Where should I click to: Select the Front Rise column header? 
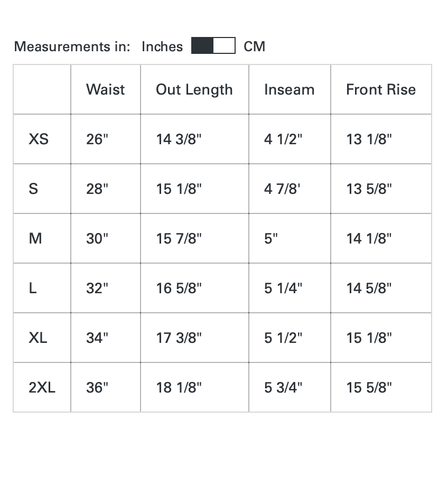point(380,89)
